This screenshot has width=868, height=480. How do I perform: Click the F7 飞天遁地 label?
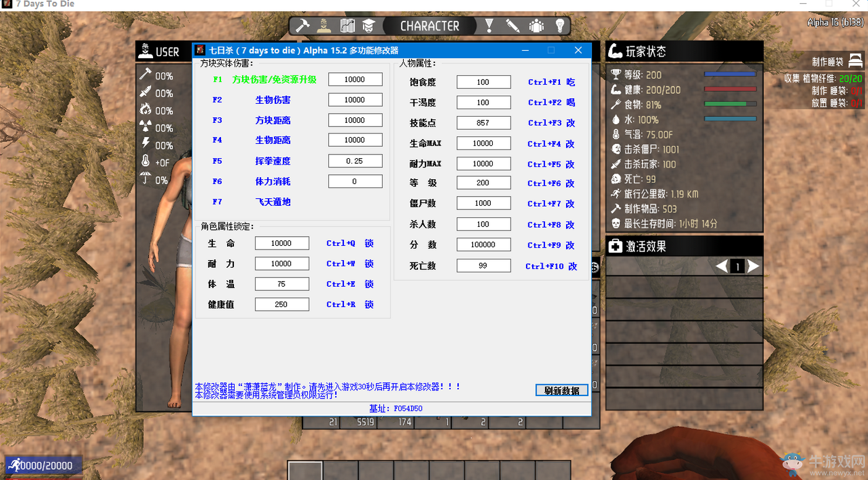click(x=251, y=202)
